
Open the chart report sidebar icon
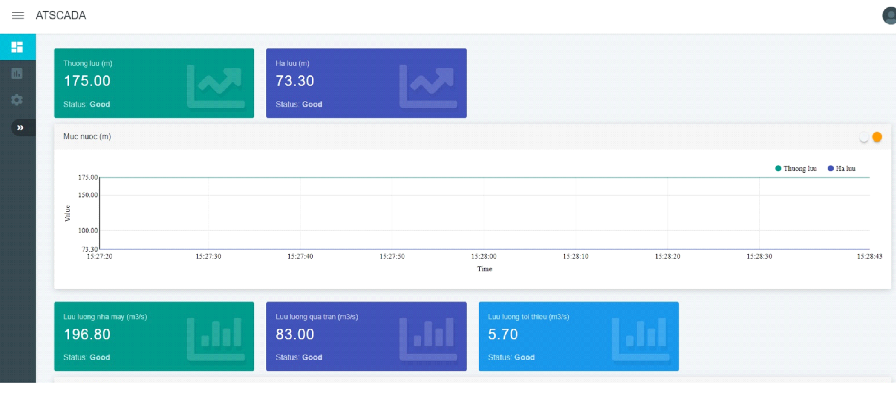point(17,73)
